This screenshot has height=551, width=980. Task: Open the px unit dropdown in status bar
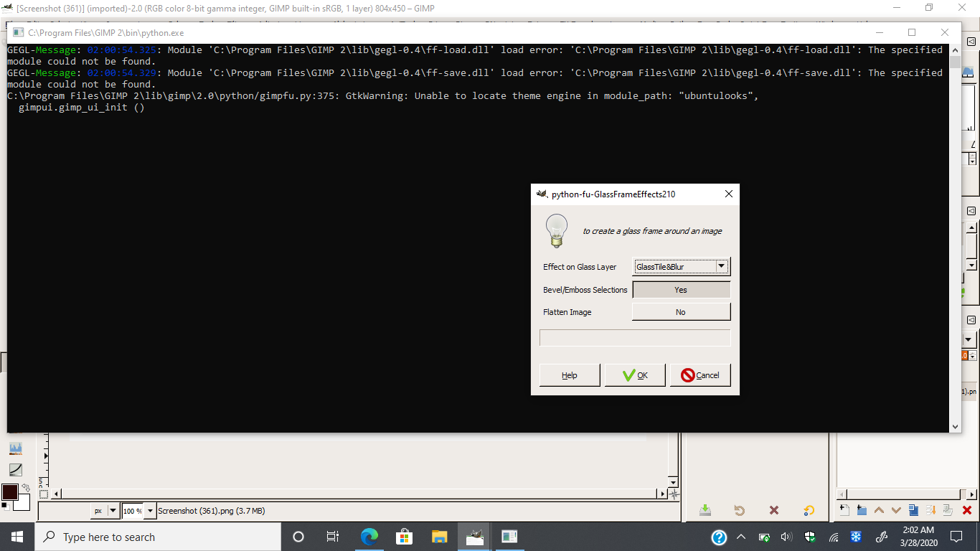click(x=105, y=511)
